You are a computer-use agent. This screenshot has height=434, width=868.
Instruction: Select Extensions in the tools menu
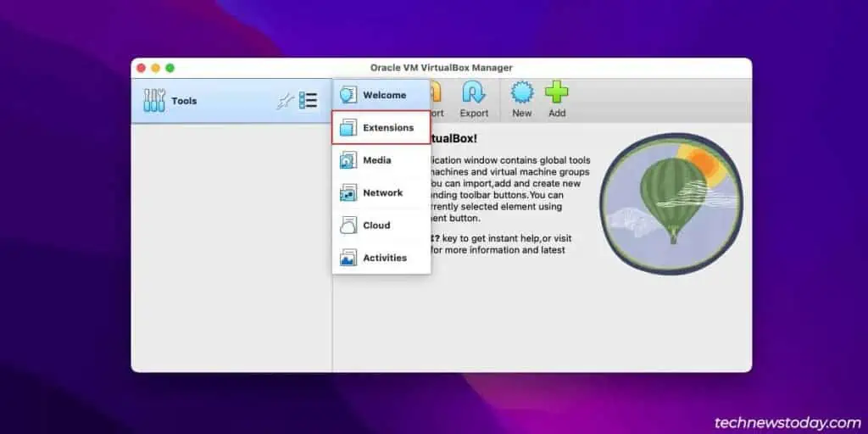381,127
